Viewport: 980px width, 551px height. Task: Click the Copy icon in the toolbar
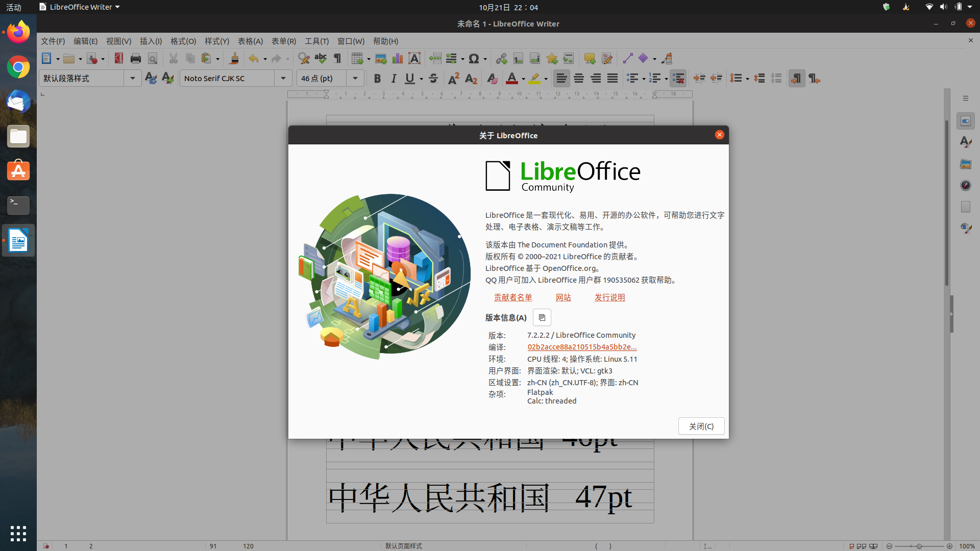click(190, 59)
